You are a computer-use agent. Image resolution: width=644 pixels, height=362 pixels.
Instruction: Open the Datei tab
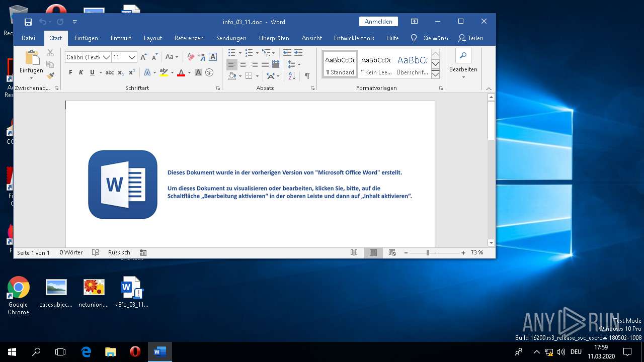(x=29, y=38)
